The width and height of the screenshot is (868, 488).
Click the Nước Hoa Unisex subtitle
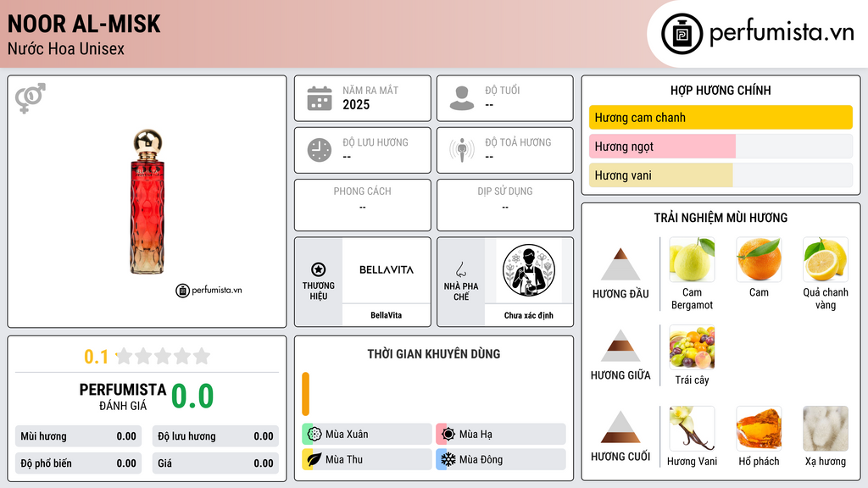[66, 48]
